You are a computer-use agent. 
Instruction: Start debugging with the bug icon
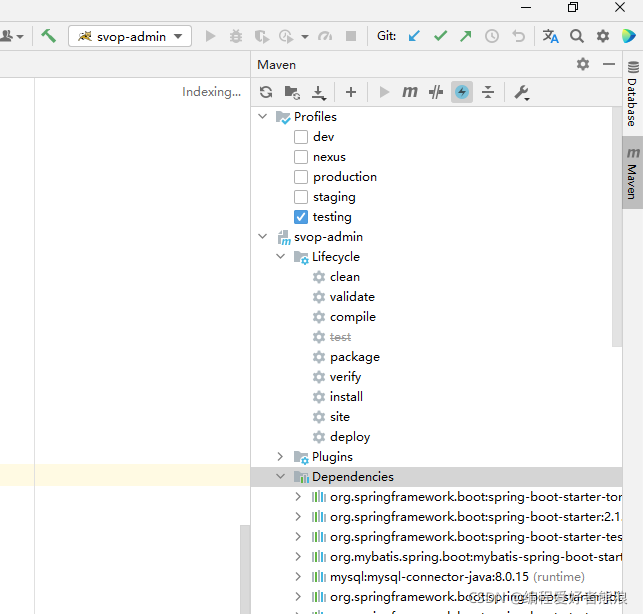click(236, 36)
